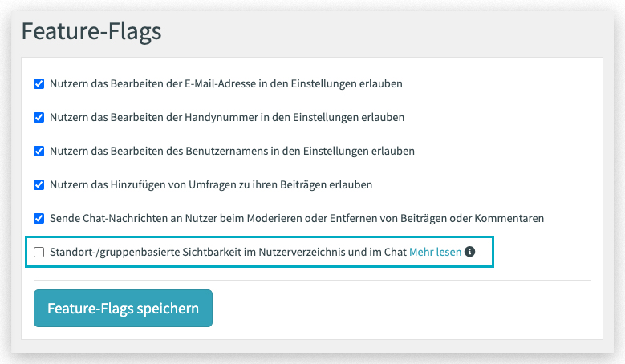Click label text mentioning Handynummer

click(227, 118)
